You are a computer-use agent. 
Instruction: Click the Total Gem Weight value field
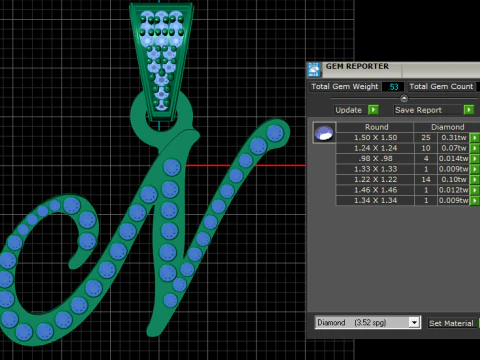393,87
